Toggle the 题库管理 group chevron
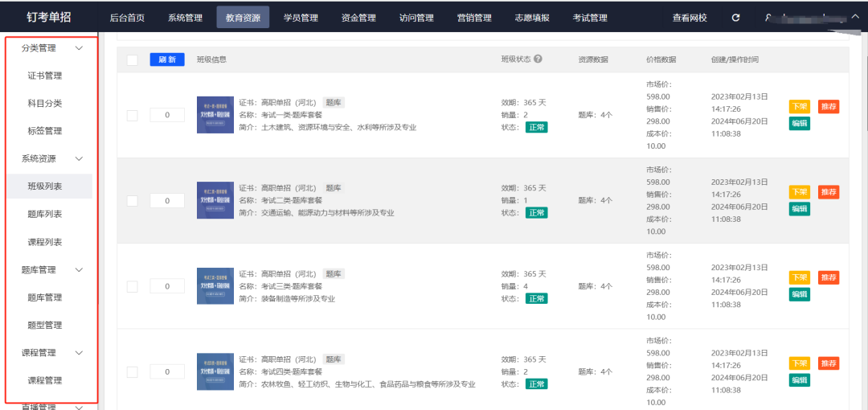The image size is (868, 410). pos(78,270)
